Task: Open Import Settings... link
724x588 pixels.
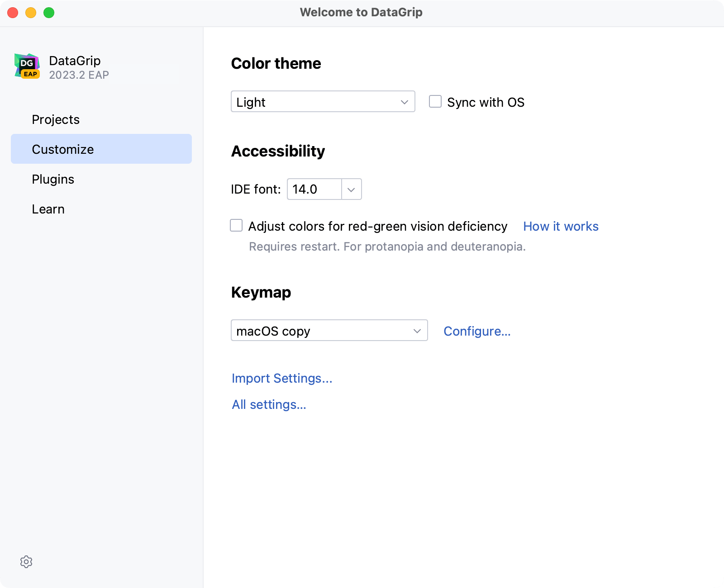Action: click(x=282, y=378)
